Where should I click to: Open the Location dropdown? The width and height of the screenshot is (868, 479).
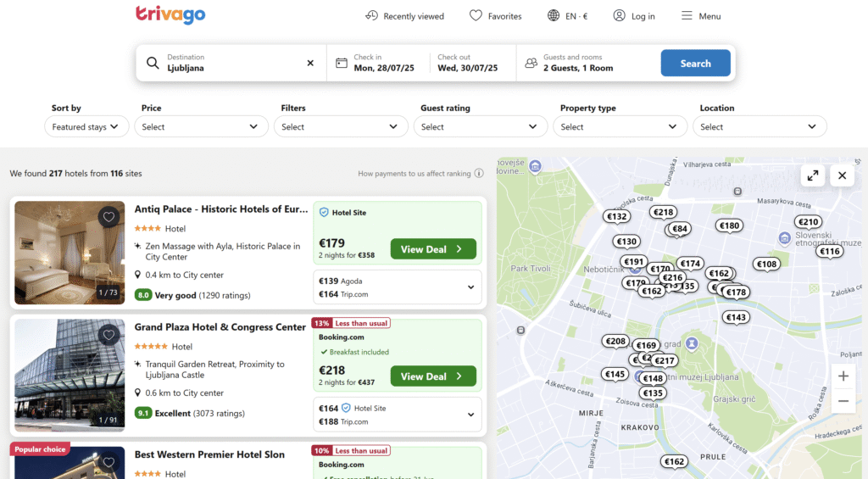(x=759, y=127)
